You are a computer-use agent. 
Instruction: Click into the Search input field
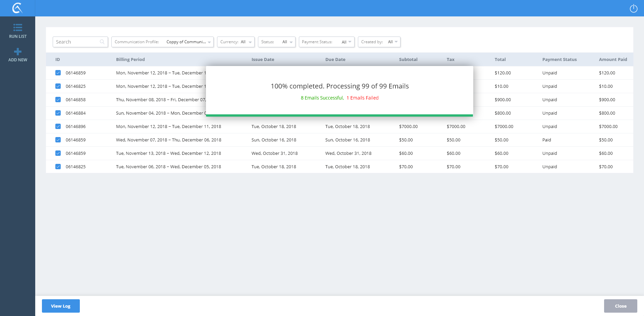[x=76, y=42]
